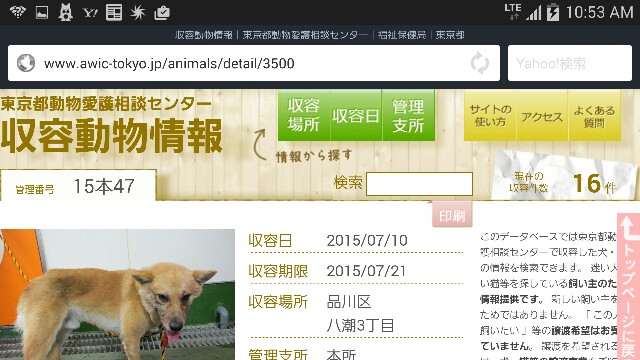Focus the 検索 text field
Image resolution: width=640 pixels, height=360 pixels.
[419, 184]
